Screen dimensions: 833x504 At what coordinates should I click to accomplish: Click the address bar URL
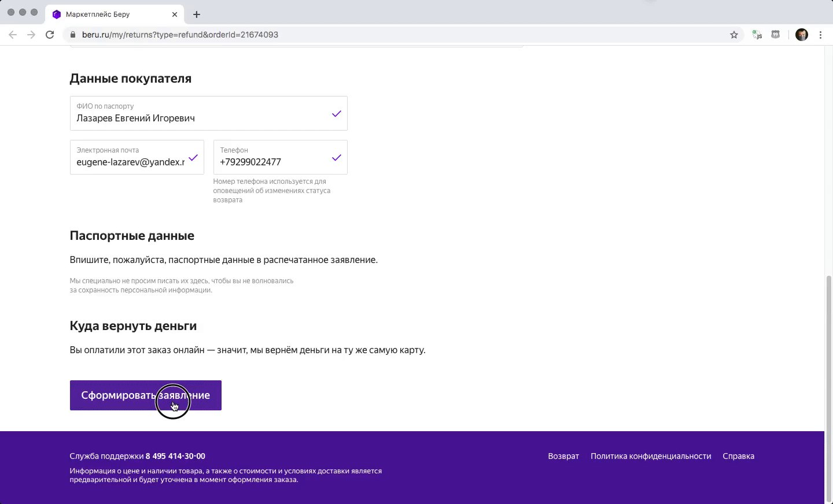pos(180,35)
